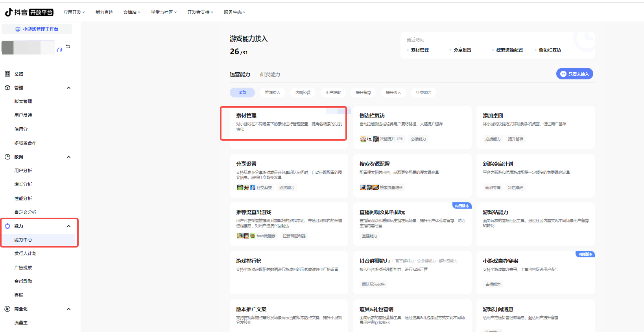Click the copy icon beside app name
This screenshot has height=332, width=644.
click(59, 50)
